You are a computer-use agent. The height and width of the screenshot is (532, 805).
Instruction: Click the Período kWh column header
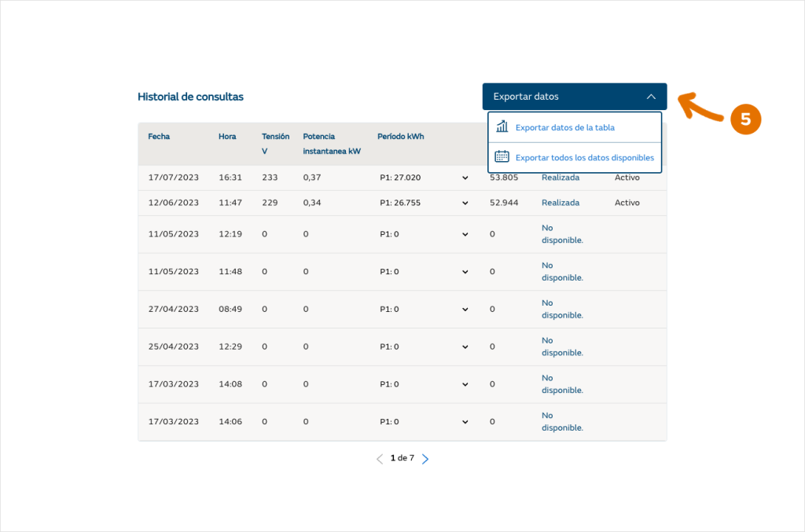pyautogui.click(x=400, y=137)
